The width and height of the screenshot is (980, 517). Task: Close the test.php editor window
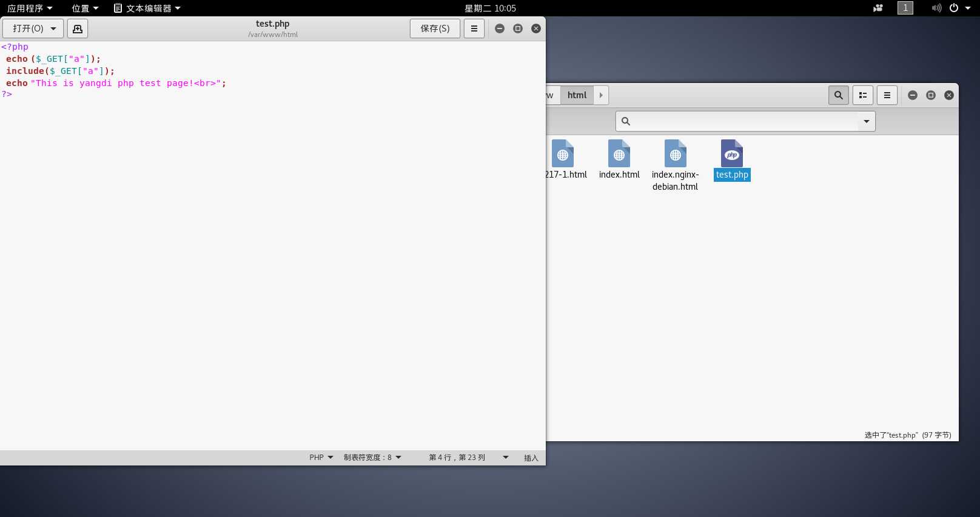[536, 28]
